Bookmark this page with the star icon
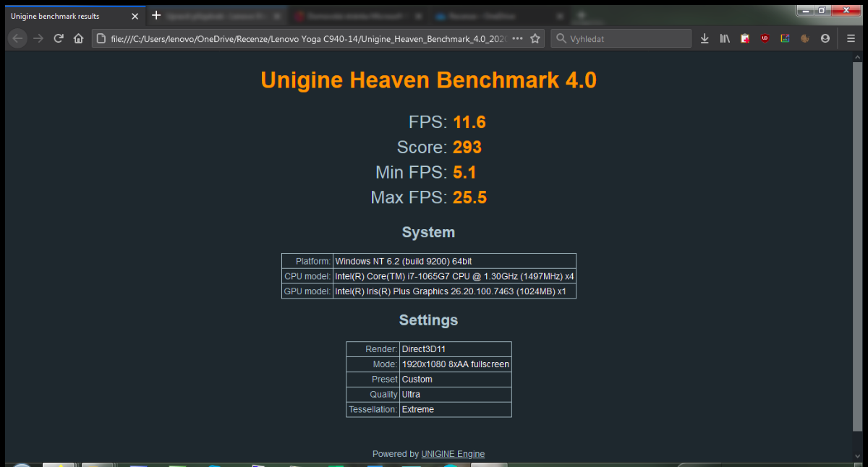 (x=535, y=38)
